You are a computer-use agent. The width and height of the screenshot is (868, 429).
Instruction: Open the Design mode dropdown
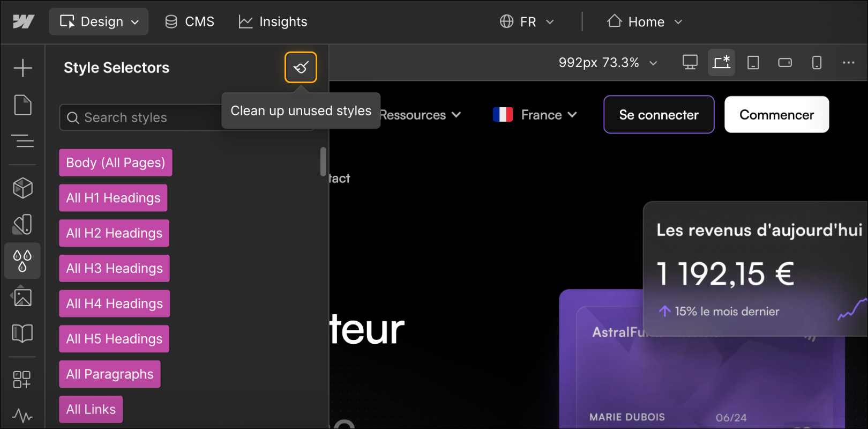pyautogui.click(x=99, y=22)
